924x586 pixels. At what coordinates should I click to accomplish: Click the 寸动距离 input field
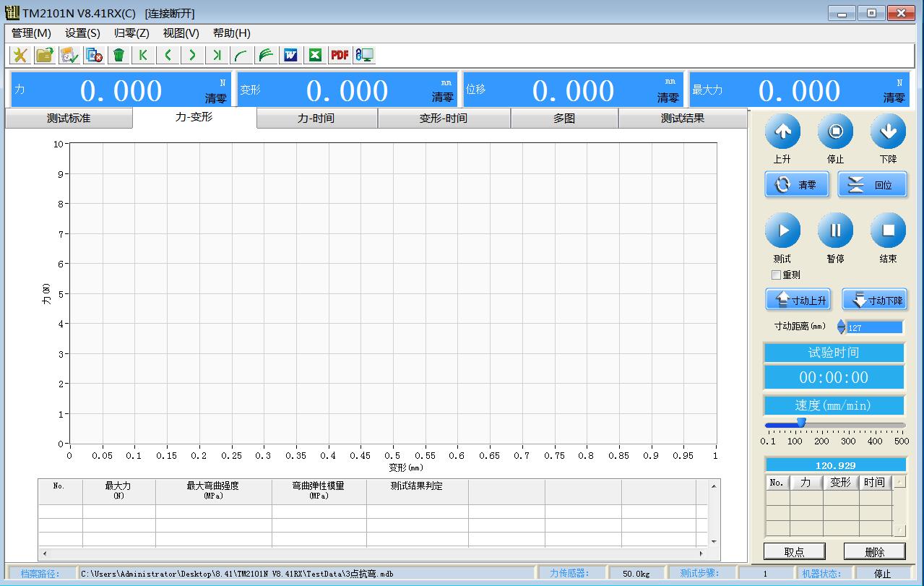874,327
